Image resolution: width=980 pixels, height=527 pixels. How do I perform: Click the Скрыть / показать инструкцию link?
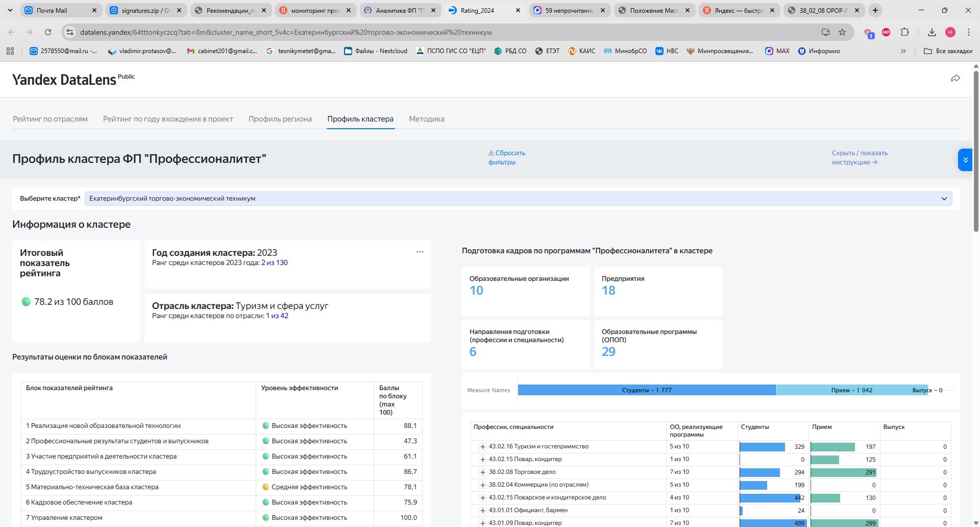point(859,157)
